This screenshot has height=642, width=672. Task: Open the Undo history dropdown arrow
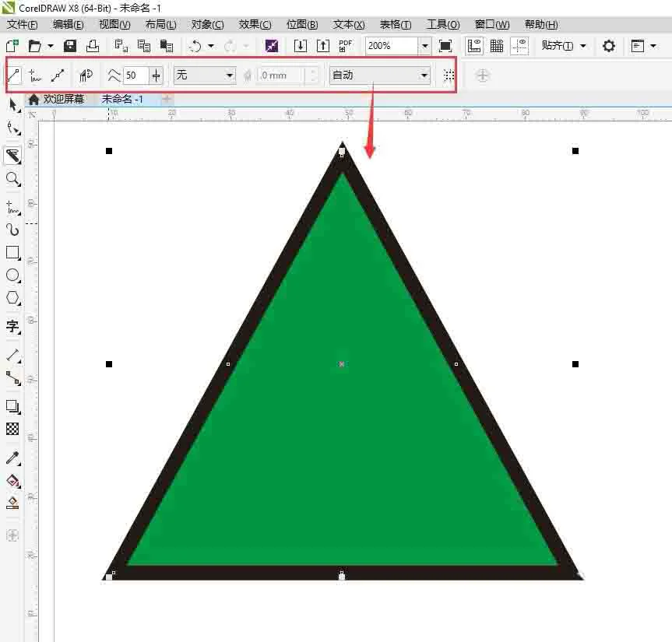[211, 46]
